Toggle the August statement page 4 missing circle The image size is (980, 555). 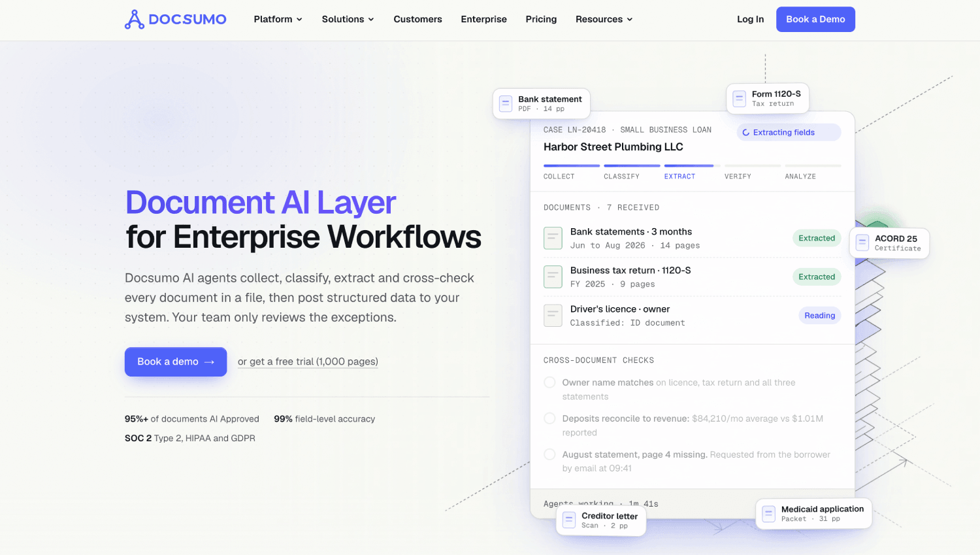click(x=550, y=454)
